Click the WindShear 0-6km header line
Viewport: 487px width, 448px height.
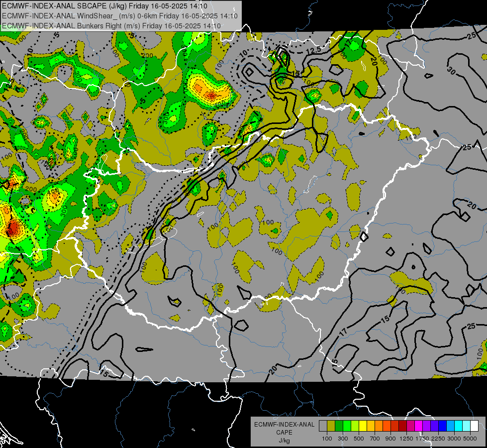pyautogui.click(x=120, y=16)
